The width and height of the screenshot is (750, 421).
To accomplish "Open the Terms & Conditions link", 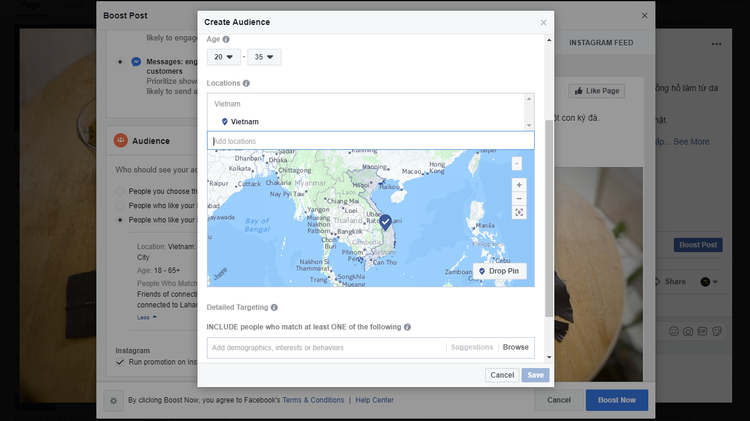I will pyautogui.click(x=313, y=400).
